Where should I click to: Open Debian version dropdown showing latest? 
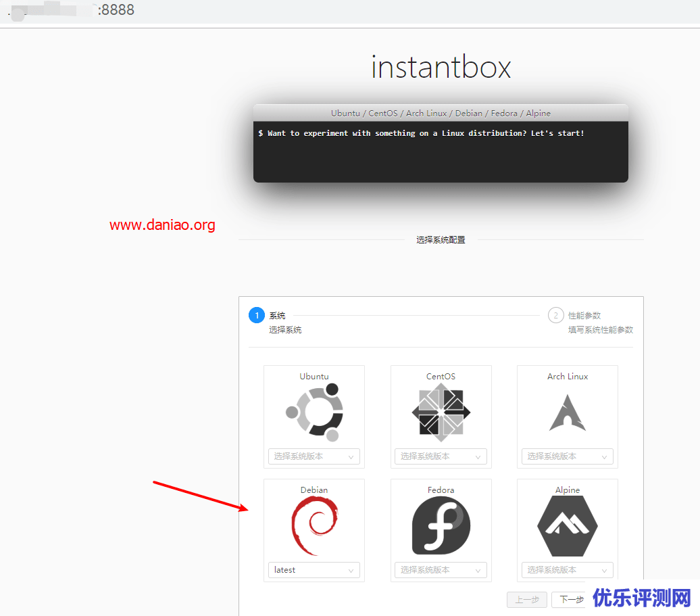[x=314, y=570]
